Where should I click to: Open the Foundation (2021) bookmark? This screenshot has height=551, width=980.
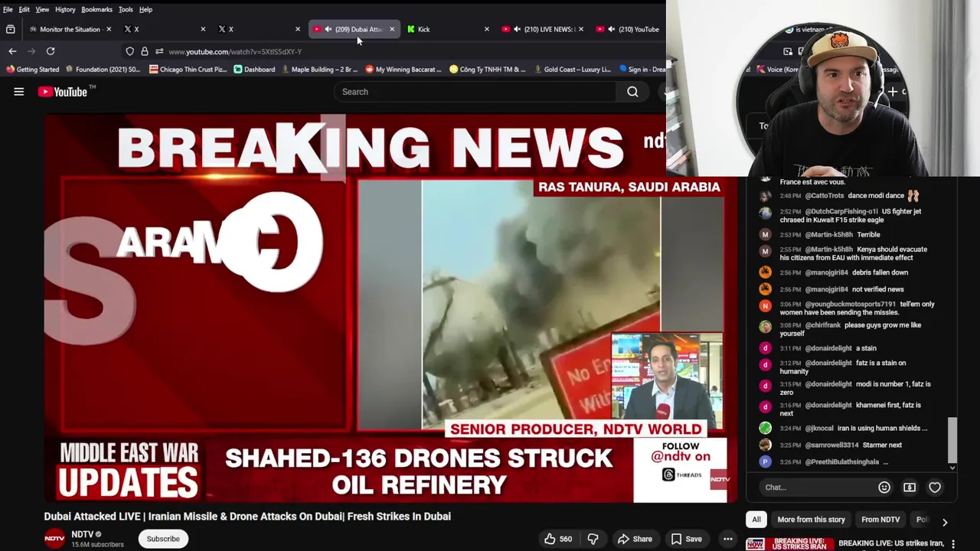click(103, 69)
